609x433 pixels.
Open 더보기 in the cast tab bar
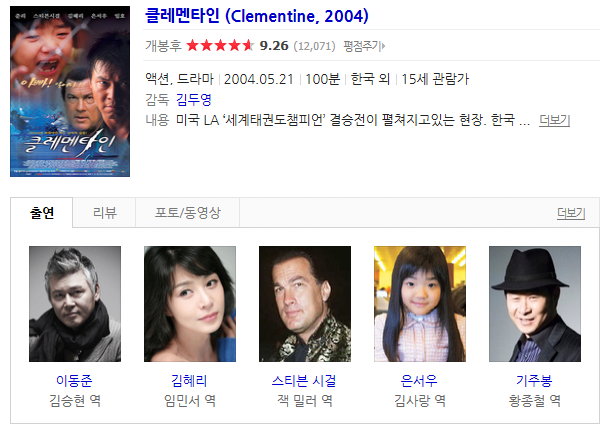(571, 213)
